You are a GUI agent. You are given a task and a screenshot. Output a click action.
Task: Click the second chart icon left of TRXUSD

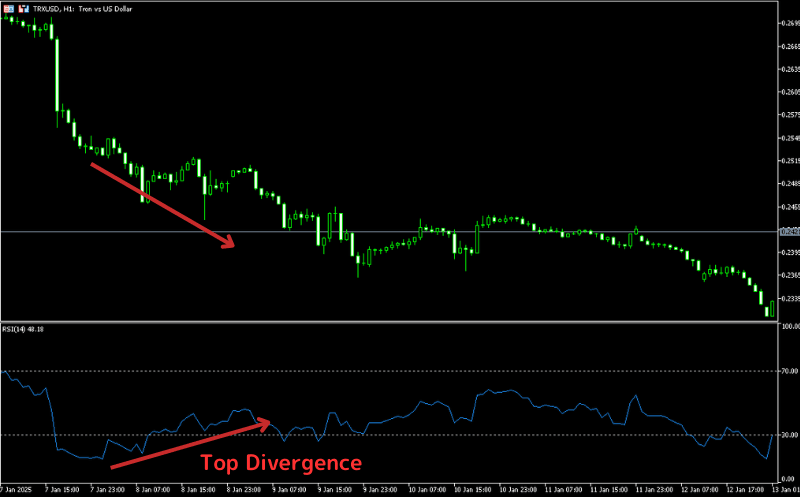pos(24,9)
